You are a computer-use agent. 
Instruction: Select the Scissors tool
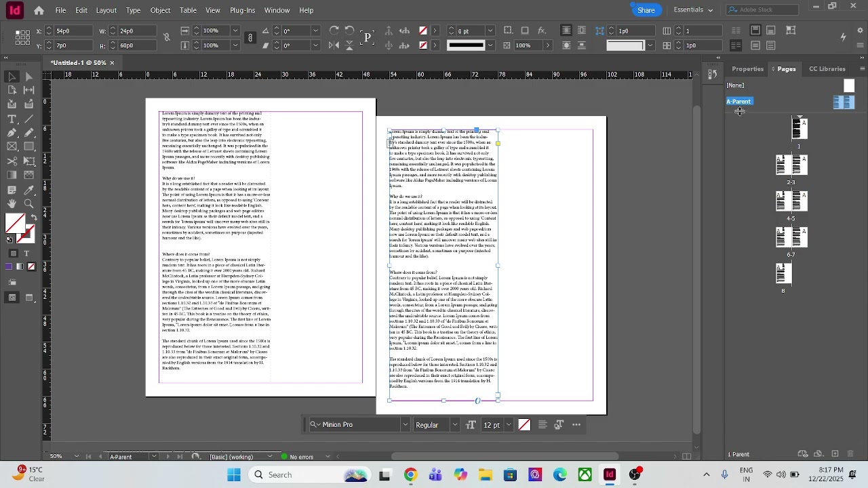click(x=12, y=161)
